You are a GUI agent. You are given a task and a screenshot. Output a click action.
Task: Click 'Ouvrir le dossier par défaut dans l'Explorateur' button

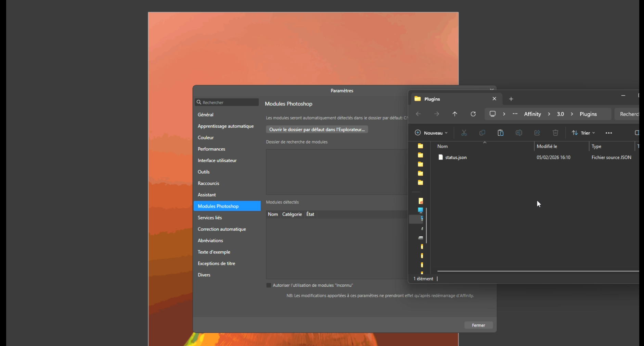(317, 129)
